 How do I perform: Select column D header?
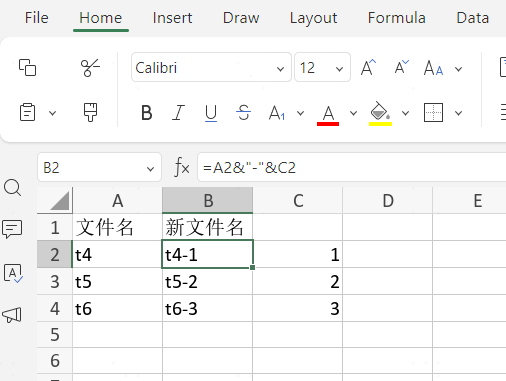[388, 200]
